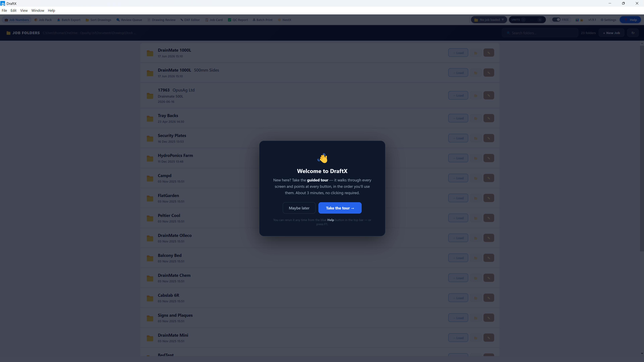Image resolution: width=644 pixels, height=362 pixels.
Task: Load the Tray Backs job
Action: tap(458, 118)
